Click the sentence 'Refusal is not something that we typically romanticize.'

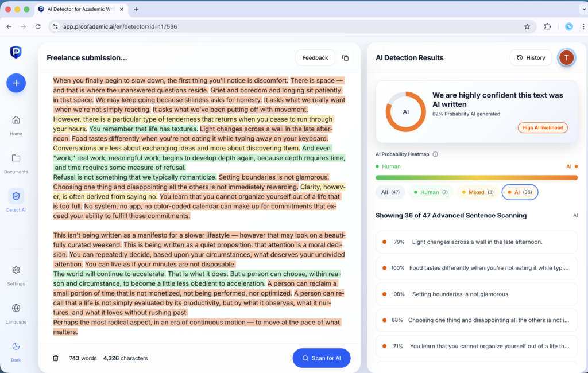[134, 177]
